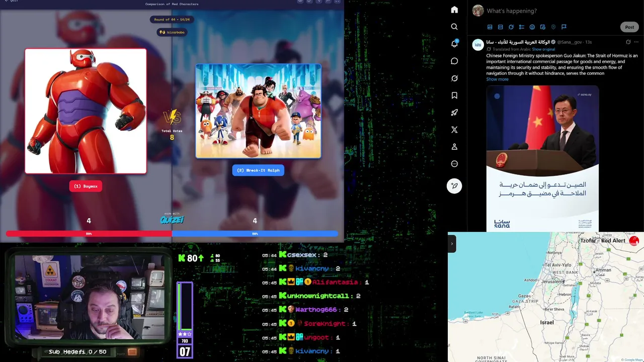Click Round of 64 progress badge

172,20
